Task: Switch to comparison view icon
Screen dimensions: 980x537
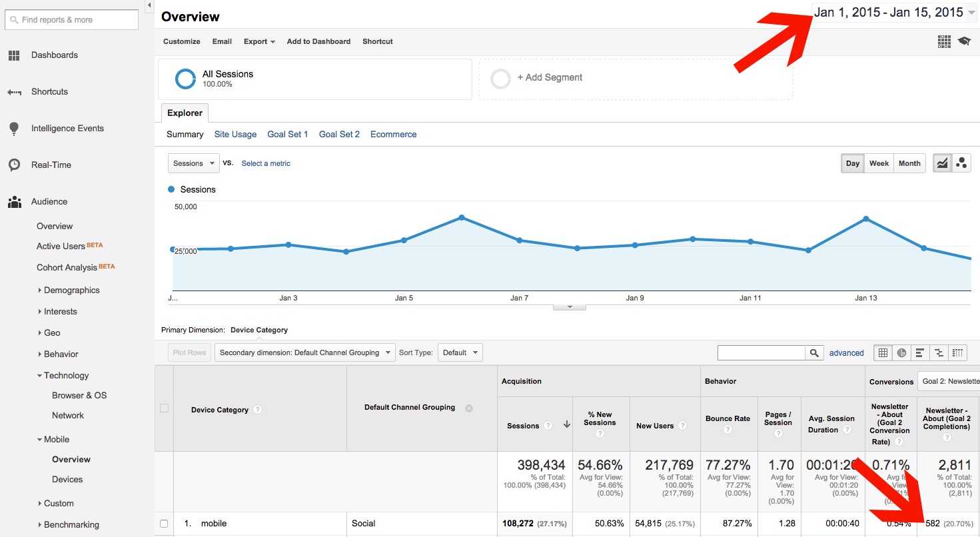Action: coord(939,352)
